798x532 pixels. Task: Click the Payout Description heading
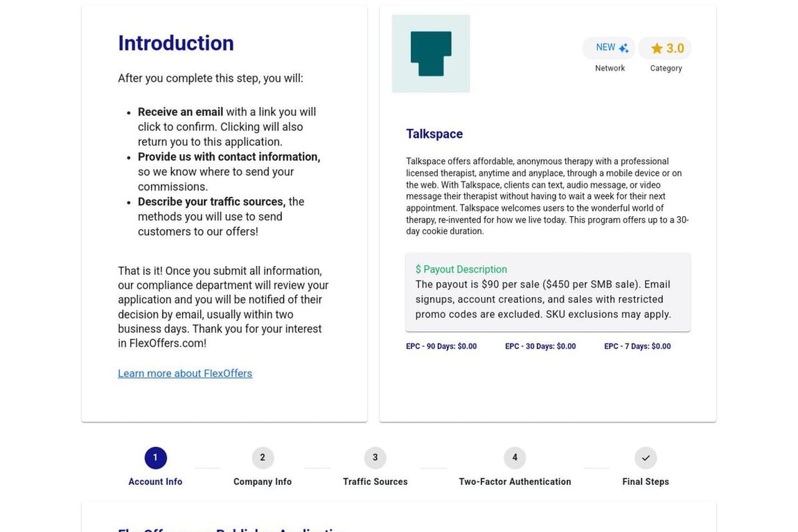(x=461, y=269)
